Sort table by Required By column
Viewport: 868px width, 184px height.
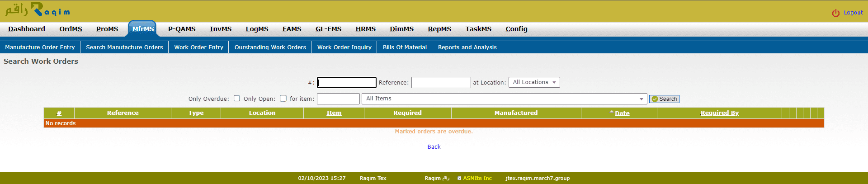point(719,113)
